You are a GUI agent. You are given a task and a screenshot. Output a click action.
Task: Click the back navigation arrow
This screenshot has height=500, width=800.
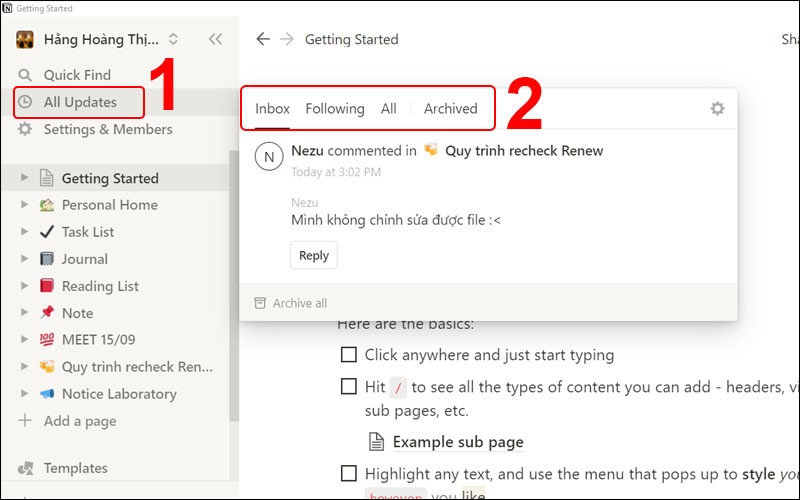263,39
